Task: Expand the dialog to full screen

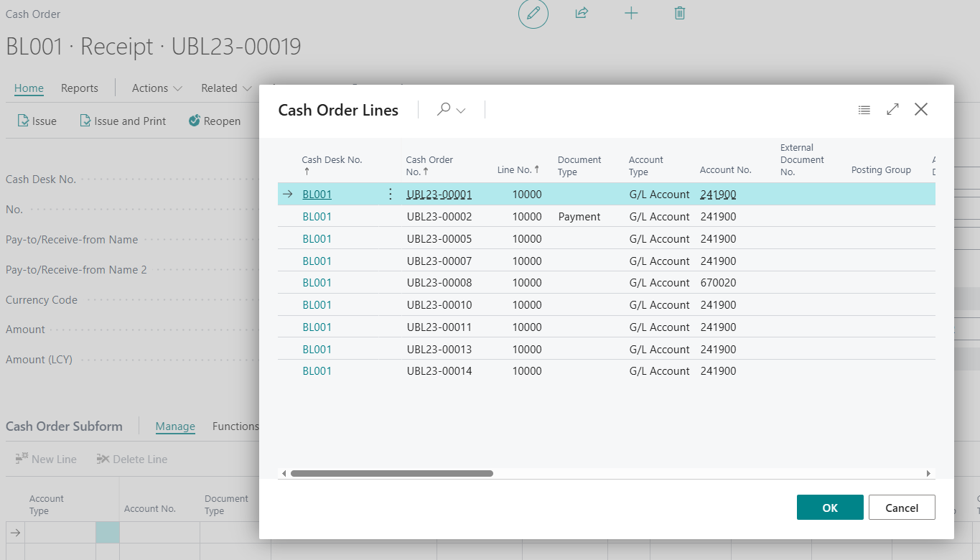Action: point(892,109)
